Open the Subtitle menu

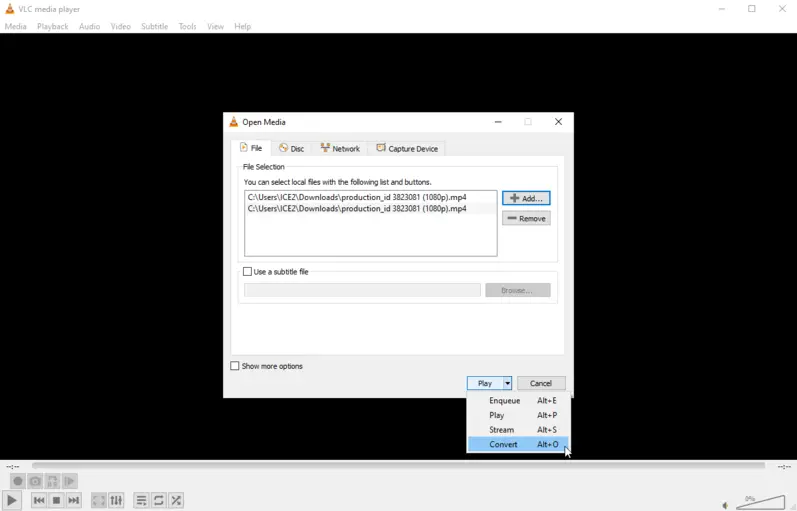point(155,26)
